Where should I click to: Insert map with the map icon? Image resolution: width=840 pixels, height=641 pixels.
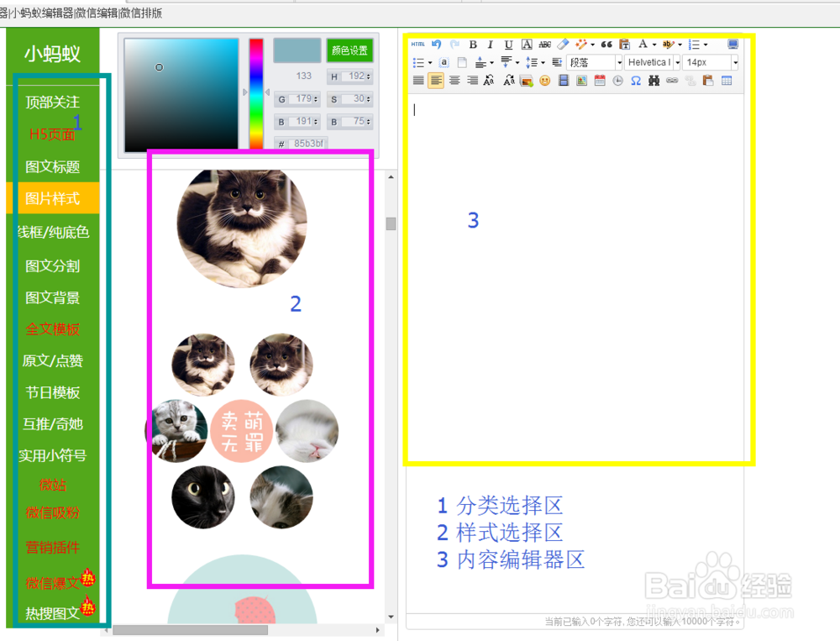tap(581, 81)
